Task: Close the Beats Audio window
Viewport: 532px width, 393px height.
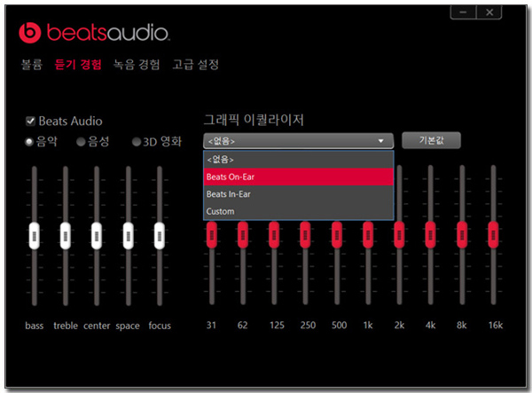Action: click(489, 12)
